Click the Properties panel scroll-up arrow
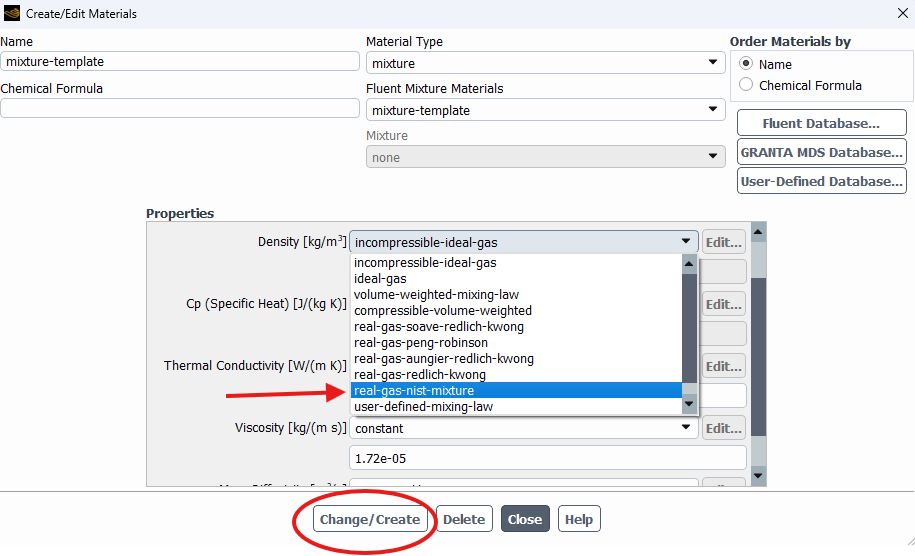Viewport: 915px width, 556px height. pos(758,232)
